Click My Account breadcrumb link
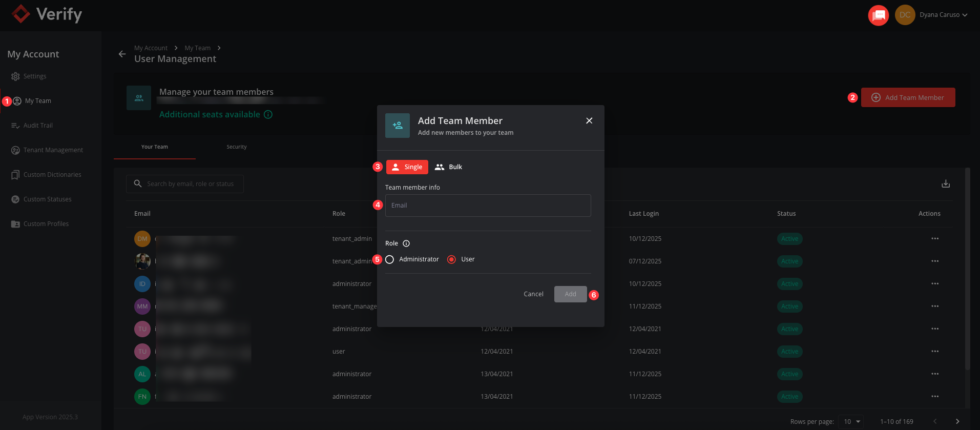 [151, 48]
